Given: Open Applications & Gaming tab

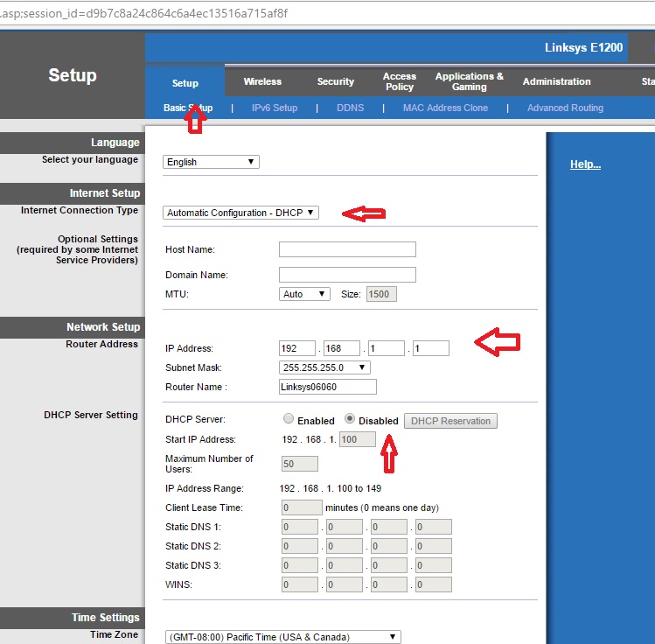Looking at the screenshot, I should click(469, 81).
